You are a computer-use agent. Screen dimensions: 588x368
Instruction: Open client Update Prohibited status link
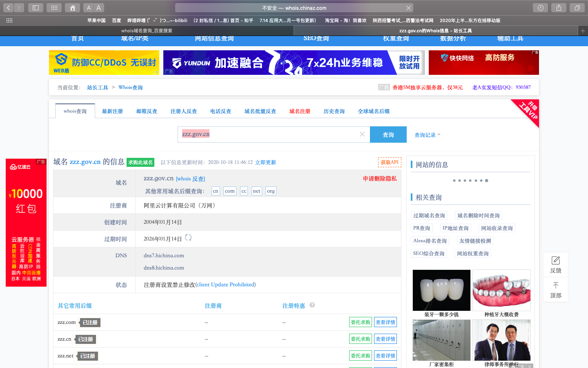click(x=226, y=285)
